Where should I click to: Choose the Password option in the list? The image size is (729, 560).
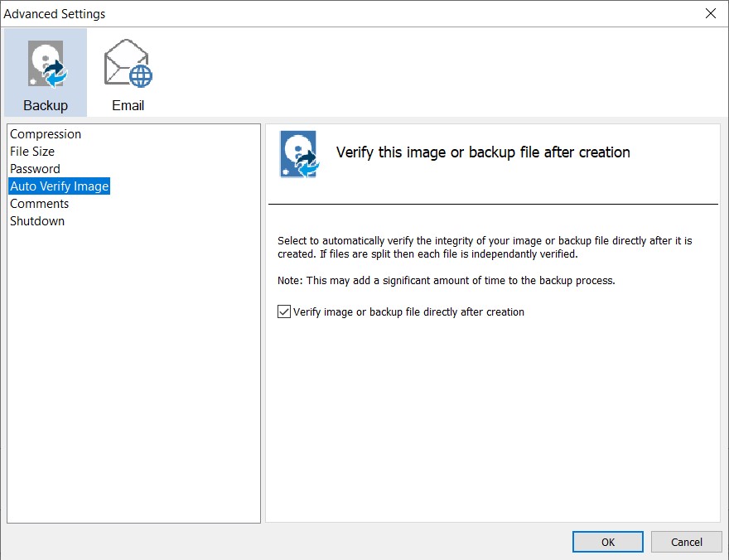(x=35, y=169)
